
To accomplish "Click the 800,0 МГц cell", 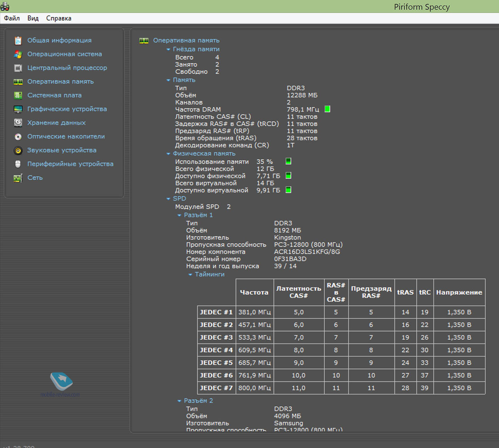I will coord(255,388).
